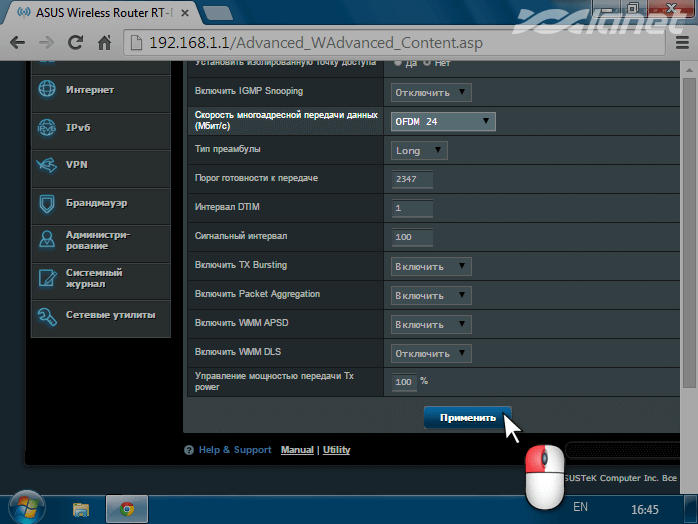
Task: Click the browser home icon
Action: [104, 44]
